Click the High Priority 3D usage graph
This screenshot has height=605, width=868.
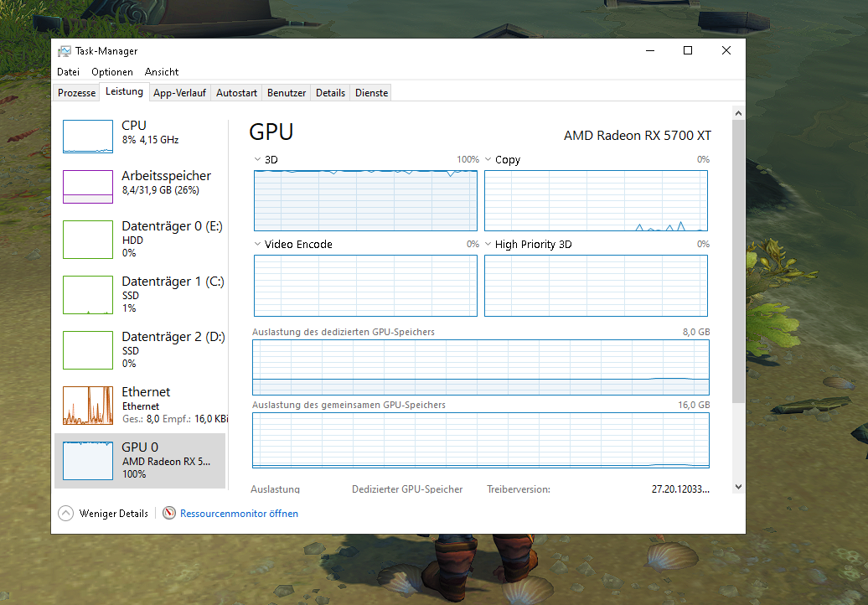coord(597,286)
